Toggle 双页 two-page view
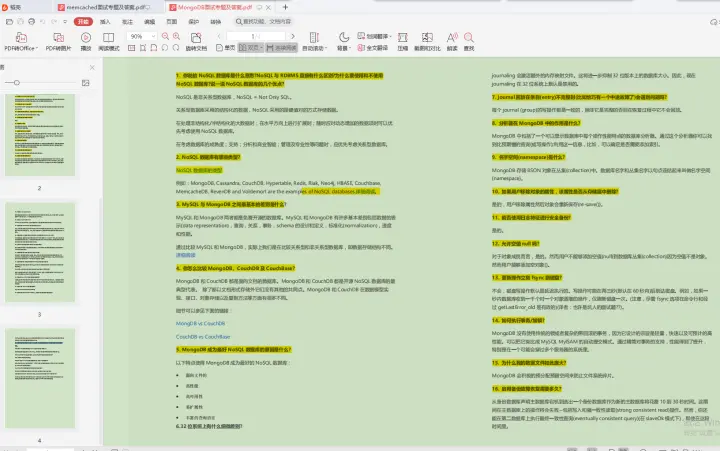The width and height of the screenshot is (720, 451). (251, 48)
